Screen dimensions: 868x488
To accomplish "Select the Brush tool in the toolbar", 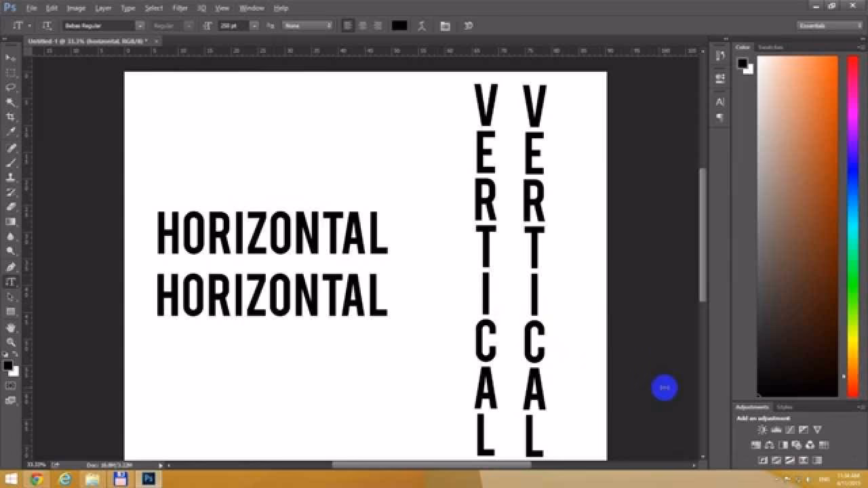I will coord(11,163).
